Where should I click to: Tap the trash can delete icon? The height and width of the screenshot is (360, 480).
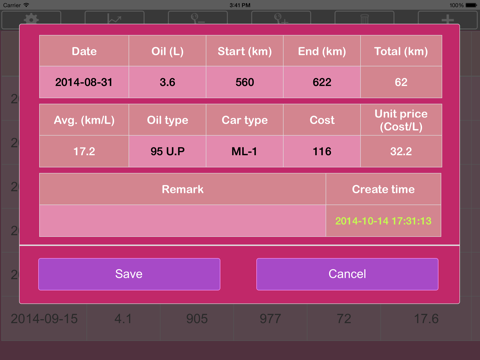[x=364, y=19]
